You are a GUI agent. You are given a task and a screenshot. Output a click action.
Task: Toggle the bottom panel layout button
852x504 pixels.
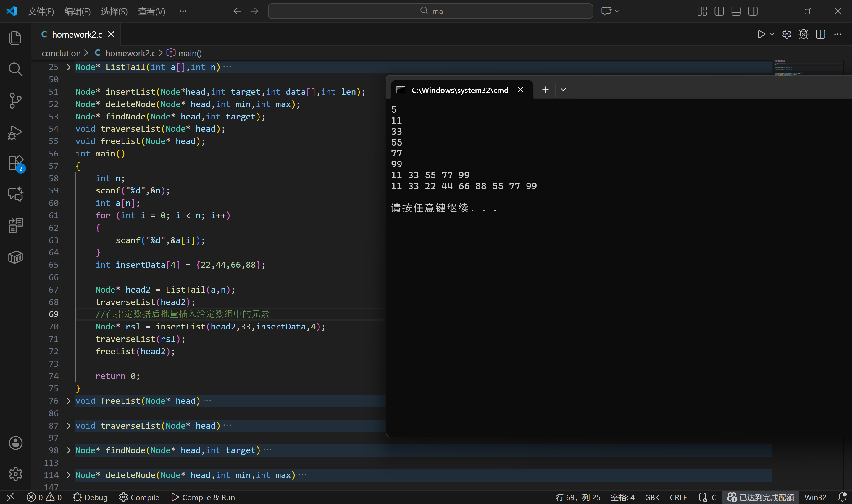(736, 11)
